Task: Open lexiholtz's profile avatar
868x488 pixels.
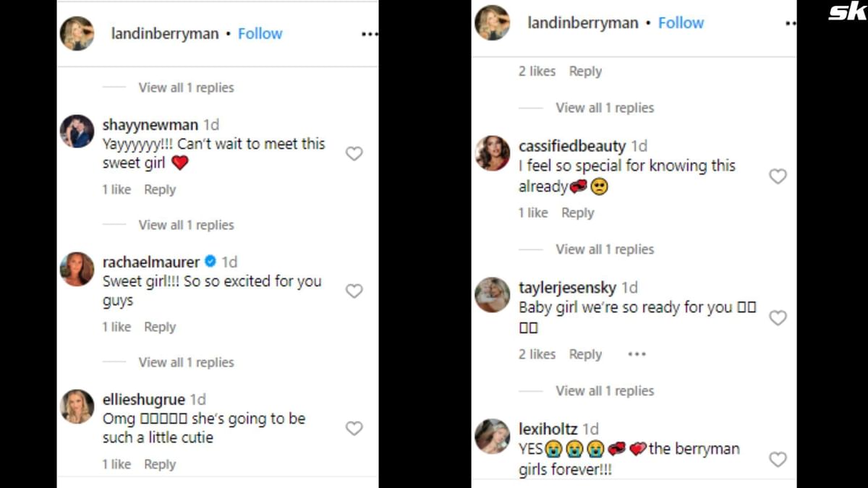Action: click(x=493, y=437)
